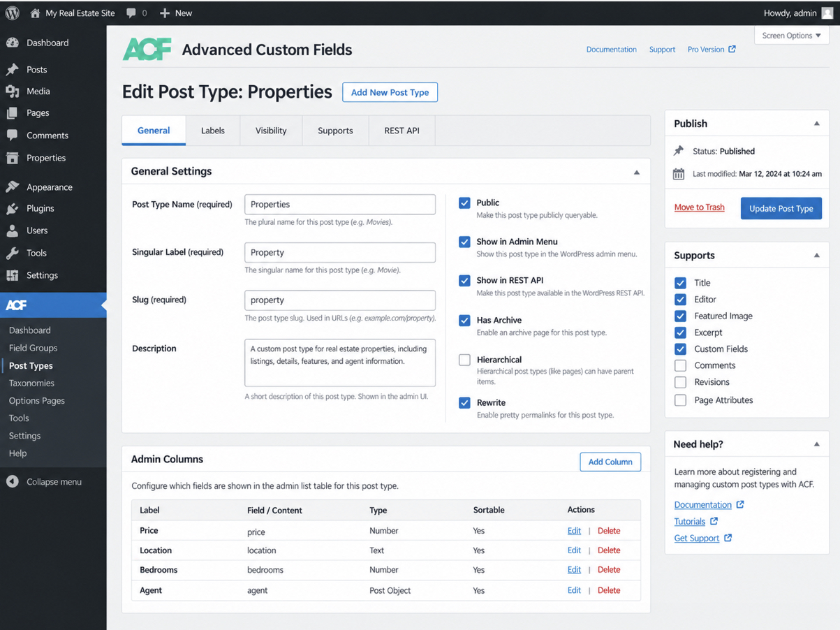Toggle the Page Attributes checkbox
Viewport: 840px width, 630px height.
(x=680, y=400)
